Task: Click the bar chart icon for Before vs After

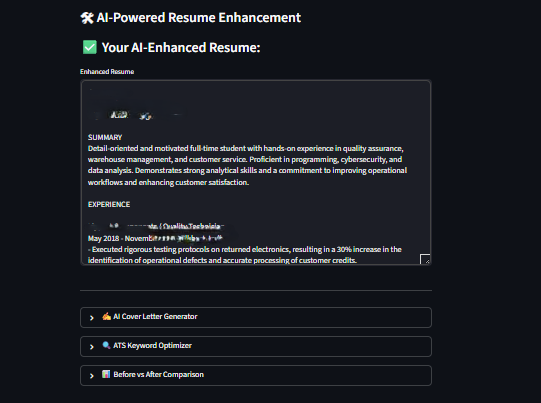Action: [x=106, y=374]
